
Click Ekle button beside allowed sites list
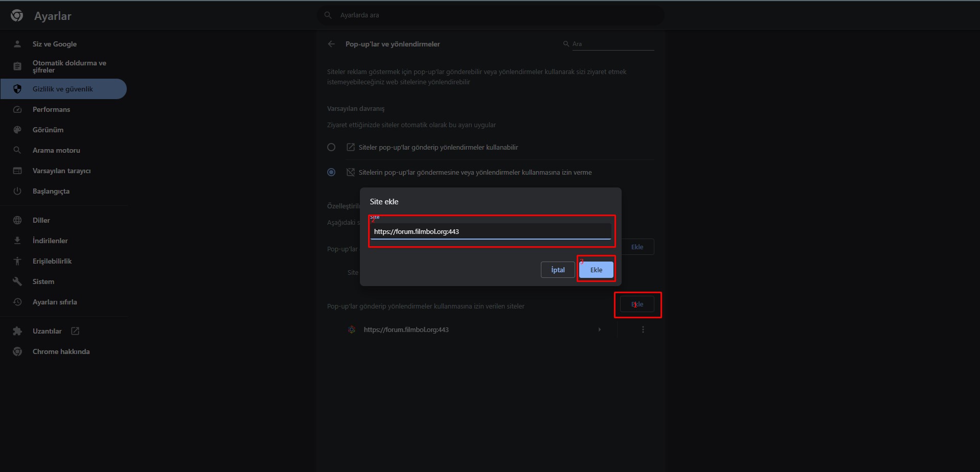pyautogui.click(x=637, y=304)
